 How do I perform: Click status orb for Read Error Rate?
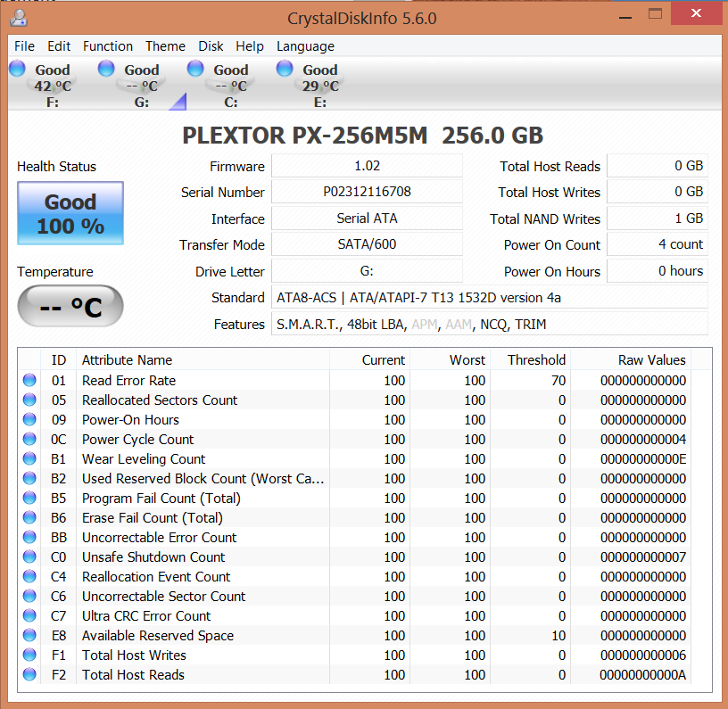tap(29, 381)
